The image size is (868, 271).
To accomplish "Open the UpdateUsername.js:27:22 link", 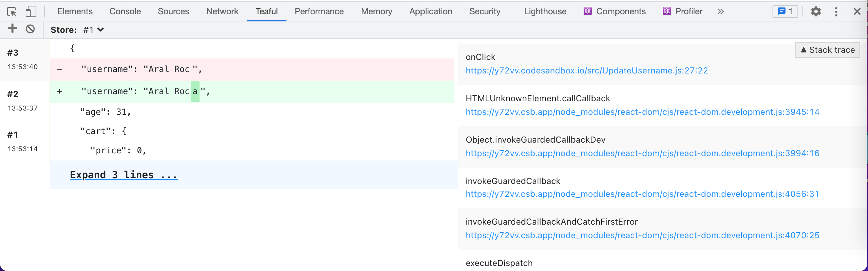I will click(x=587, y=71).
